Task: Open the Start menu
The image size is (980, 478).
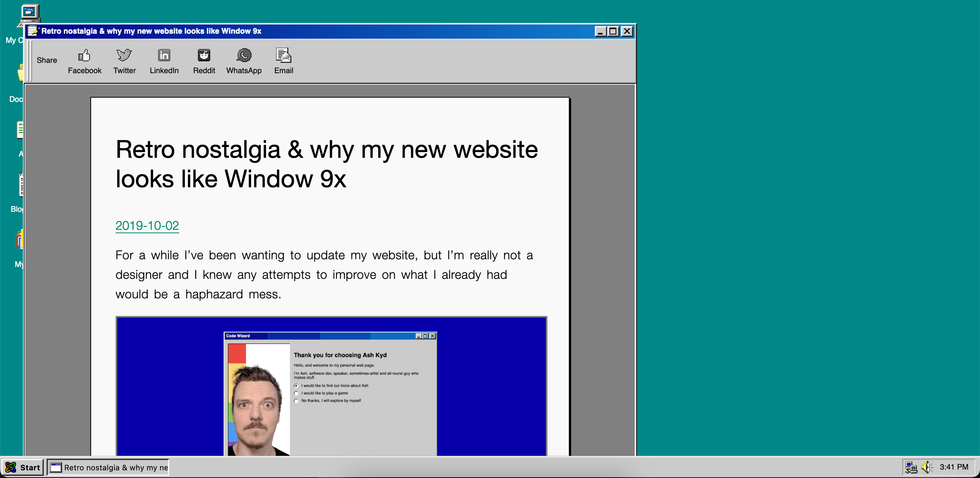Action: [x=23, y=467]
